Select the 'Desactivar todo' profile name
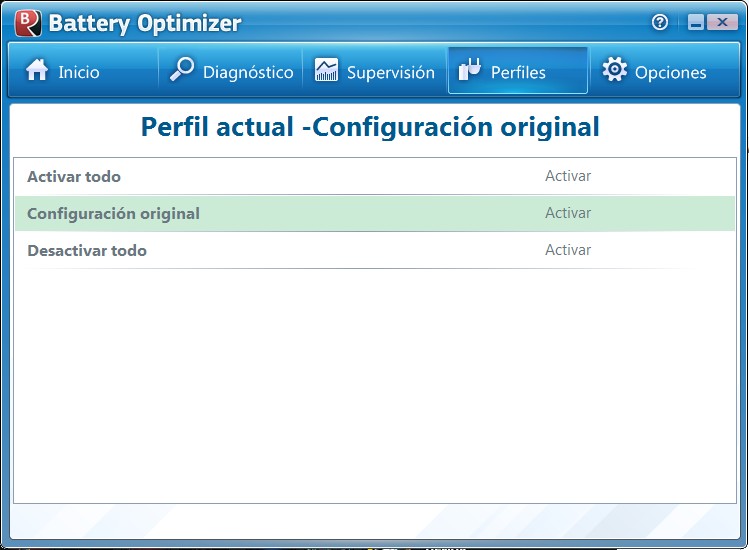Screen dimensions: 749x550 (x=87, y=250)
